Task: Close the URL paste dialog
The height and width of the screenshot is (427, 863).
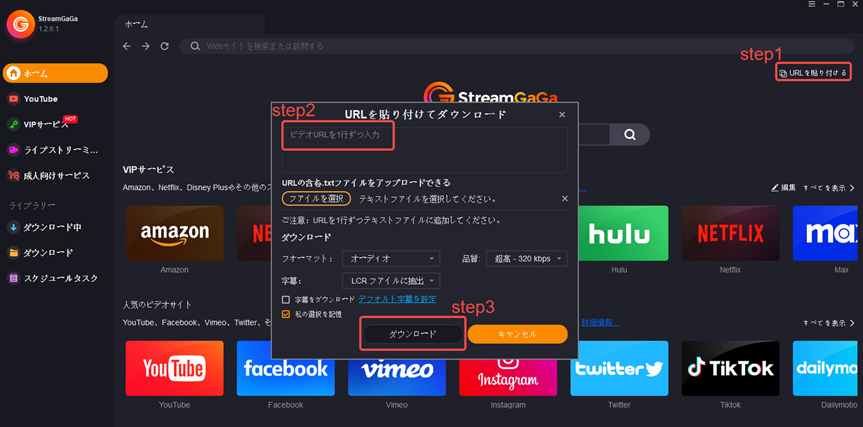Action: 562,114
